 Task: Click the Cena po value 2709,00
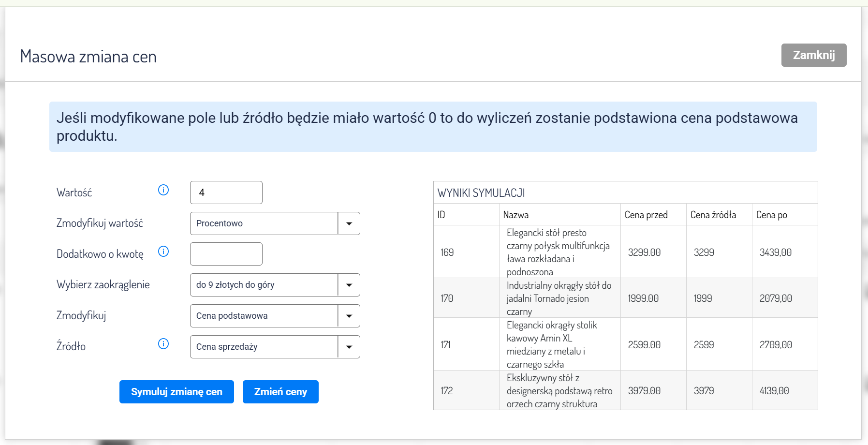pos(775,345)
